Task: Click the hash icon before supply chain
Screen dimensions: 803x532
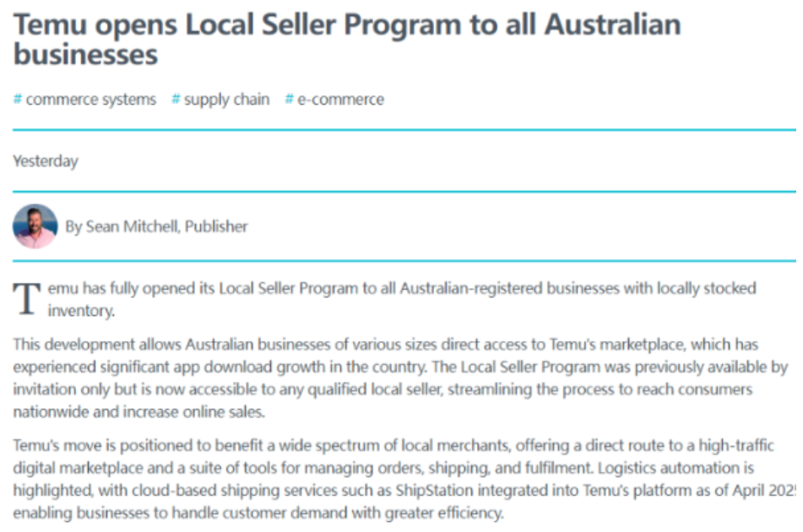Action: pyautogui.click(x=176, y=100)
